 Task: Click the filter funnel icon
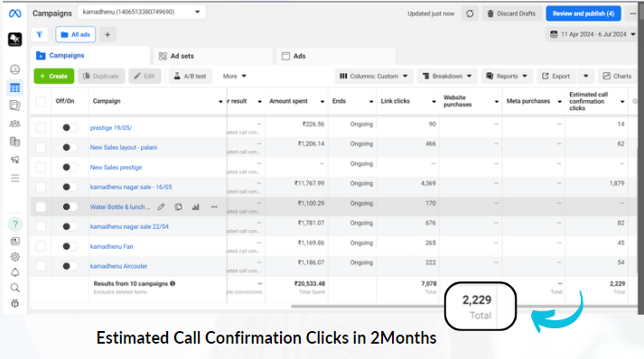[40, 34]
